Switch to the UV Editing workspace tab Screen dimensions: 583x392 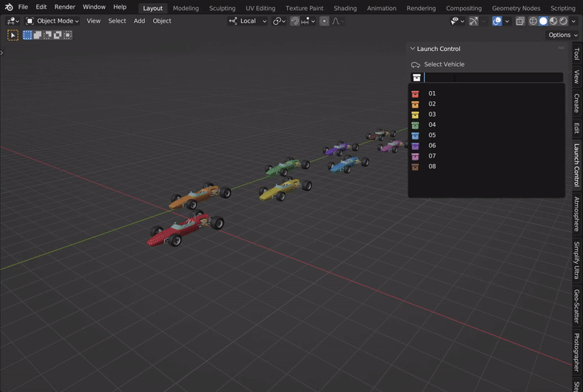(x=261, y=8)
